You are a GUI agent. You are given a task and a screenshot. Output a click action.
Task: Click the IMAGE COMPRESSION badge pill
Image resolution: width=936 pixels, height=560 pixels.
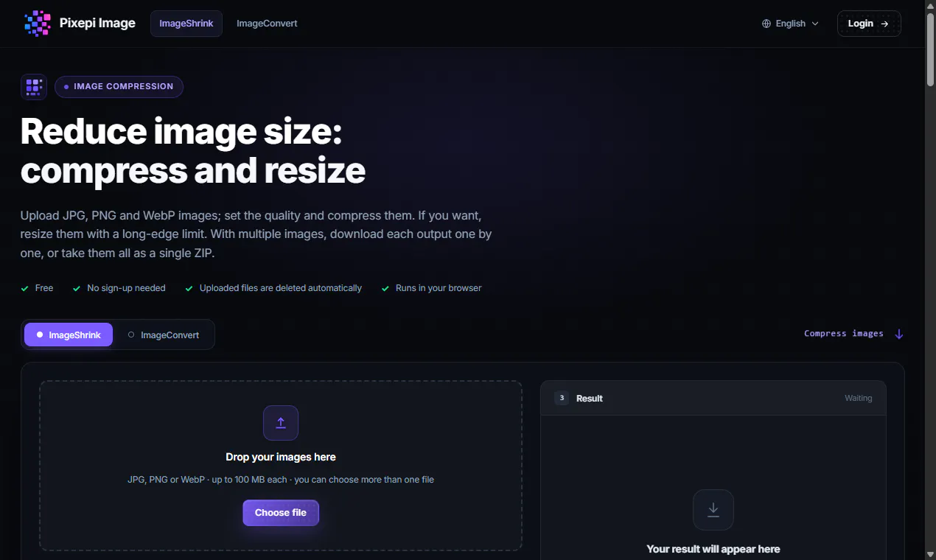click(119, 87)
